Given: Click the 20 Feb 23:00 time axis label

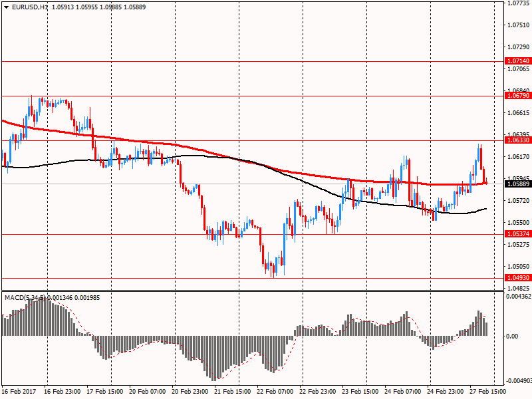Looking at the screenshot, I should 190,392.
